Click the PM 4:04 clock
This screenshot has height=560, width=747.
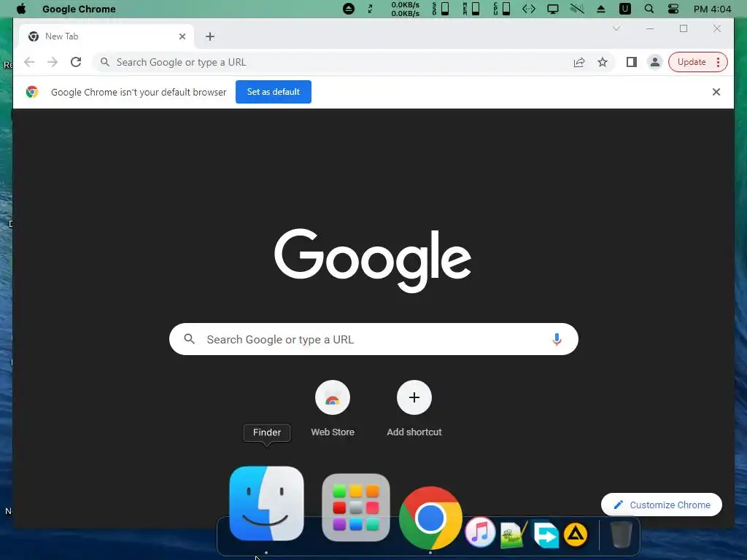click(712, 9)
